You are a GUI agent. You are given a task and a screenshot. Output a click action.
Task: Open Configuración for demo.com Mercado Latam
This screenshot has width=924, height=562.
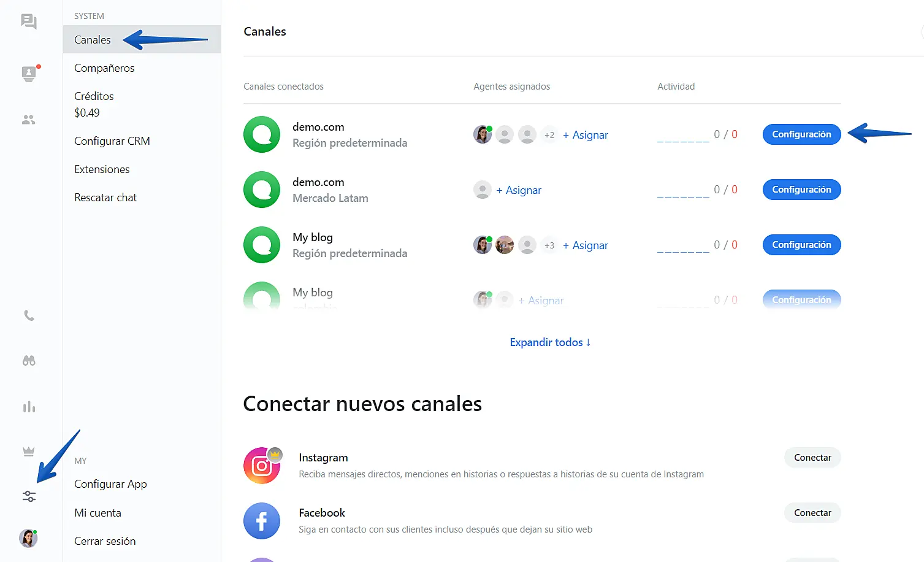point(801,190)
